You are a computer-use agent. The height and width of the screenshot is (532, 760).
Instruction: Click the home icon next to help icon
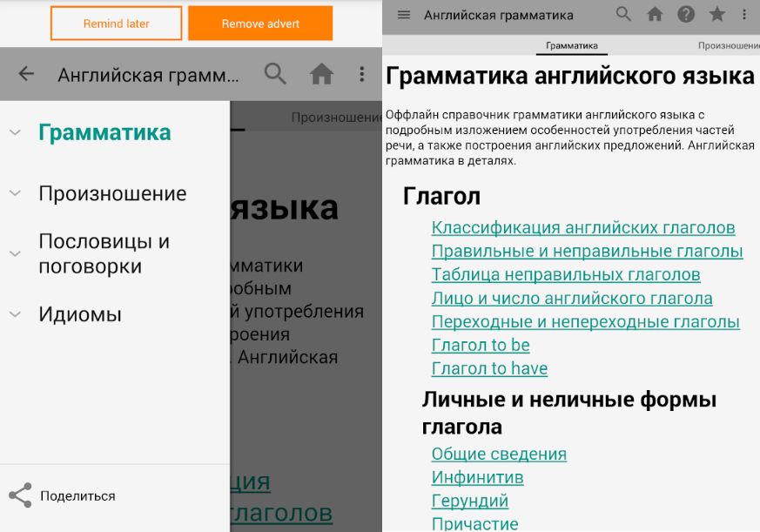(x=655, y=15)
